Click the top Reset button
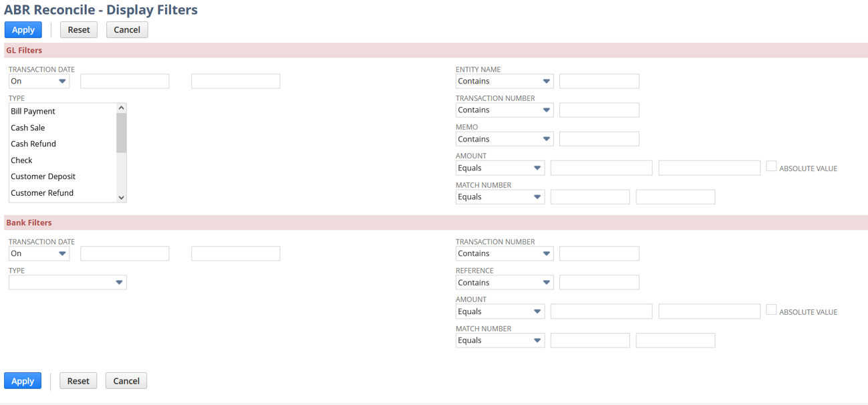 79,30
